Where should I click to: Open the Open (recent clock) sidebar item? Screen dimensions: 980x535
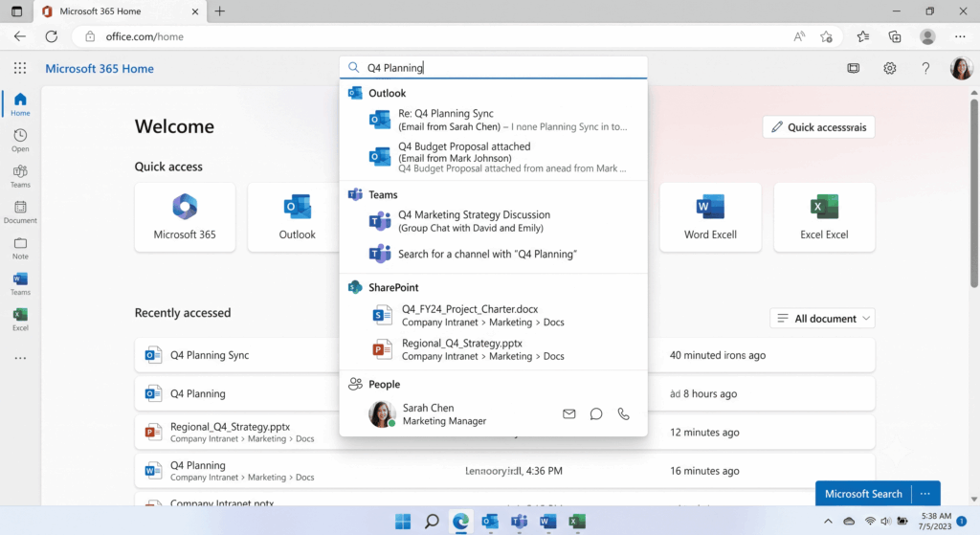(x=20, y=140)
